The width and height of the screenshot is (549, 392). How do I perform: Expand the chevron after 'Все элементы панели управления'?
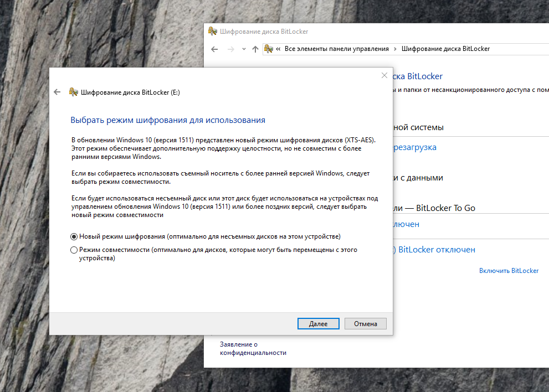(396, 49)
